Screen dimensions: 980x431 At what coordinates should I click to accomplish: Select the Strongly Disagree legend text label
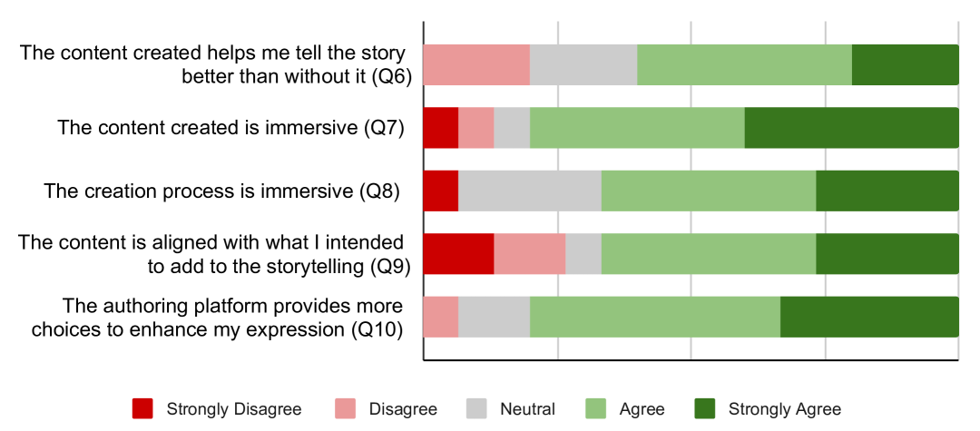(233, 409)
